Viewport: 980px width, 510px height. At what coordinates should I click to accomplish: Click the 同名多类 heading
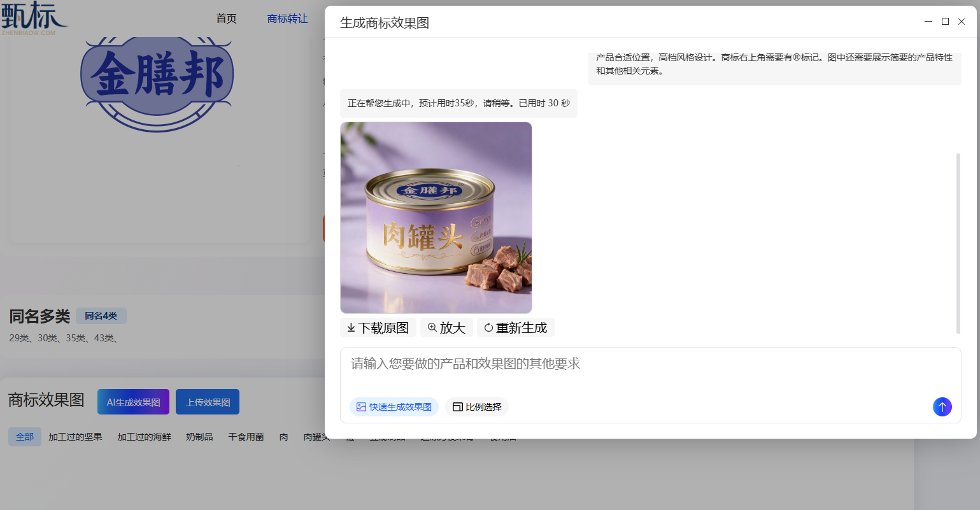coord(39,316)
